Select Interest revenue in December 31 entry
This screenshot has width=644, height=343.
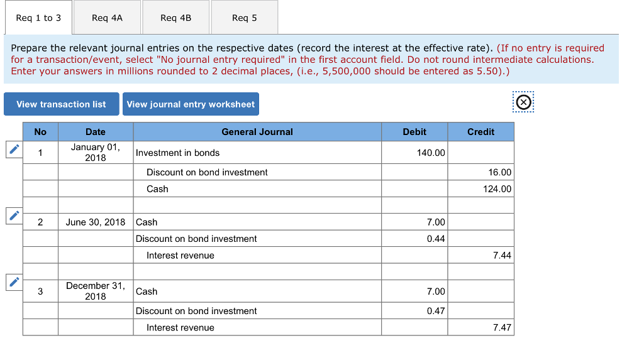(x=257, y=327)
